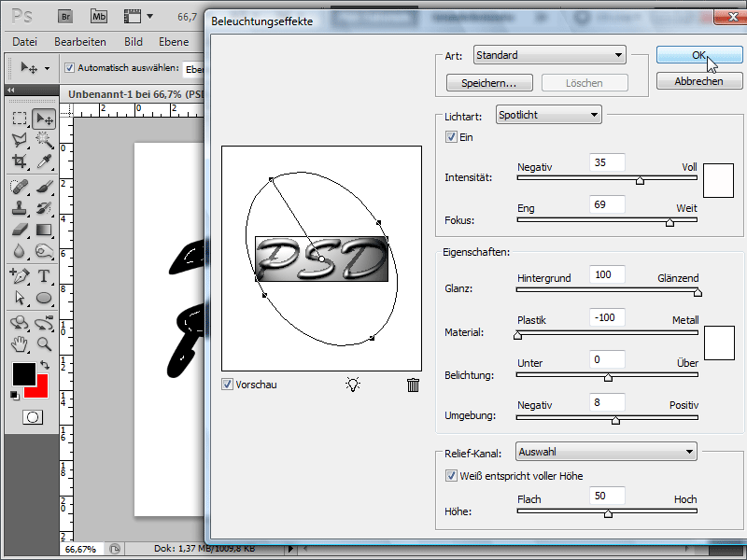The height and width of the screenshot is (560, 747).
Task: Select the Magic Wand tool
Action: pos(44,139)
